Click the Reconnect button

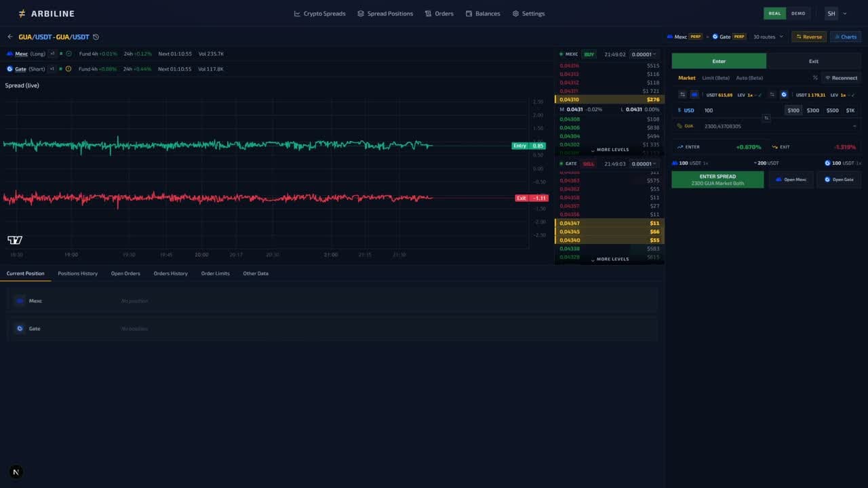tap(841, 78)
